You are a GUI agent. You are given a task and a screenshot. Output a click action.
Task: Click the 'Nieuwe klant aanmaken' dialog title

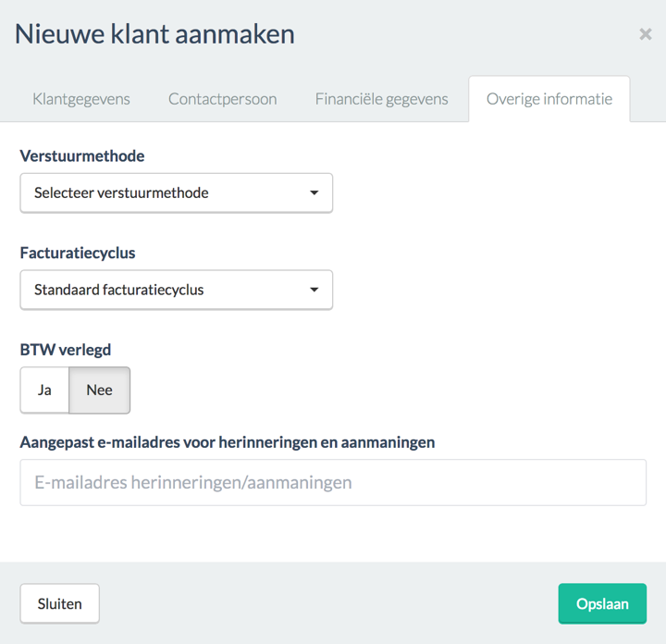point(154,34)
